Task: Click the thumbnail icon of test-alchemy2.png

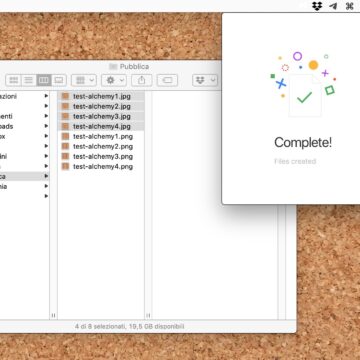Action: [66, 146]
